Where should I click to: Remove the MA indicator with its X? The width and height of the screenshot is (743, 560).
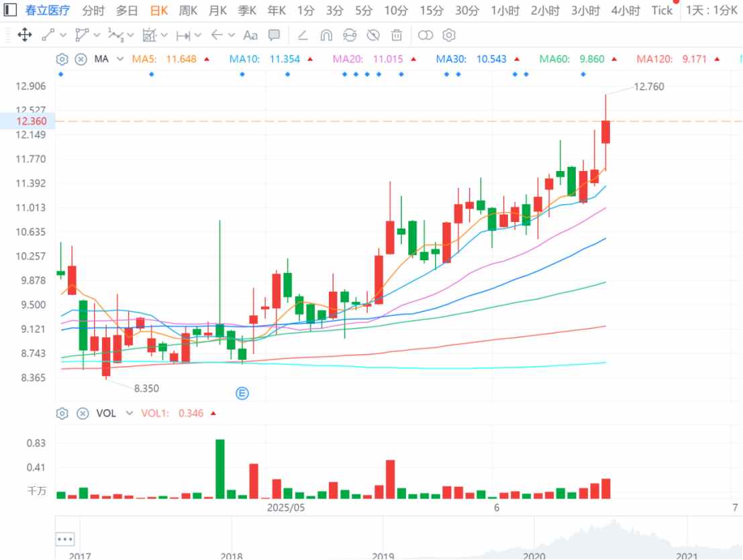click(x=81, y=59)
